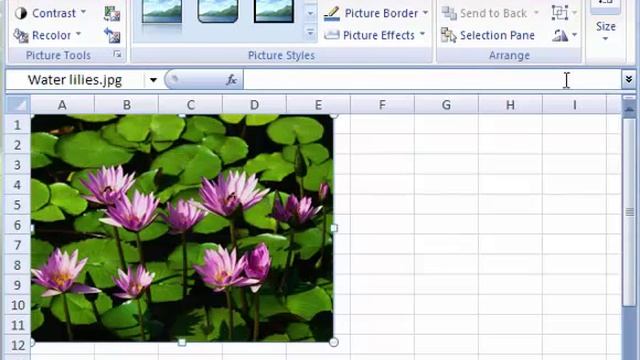The width and height of the screenshot is (640, 360).
Task: Select the first picture style thumbnail
Action: 162,12
